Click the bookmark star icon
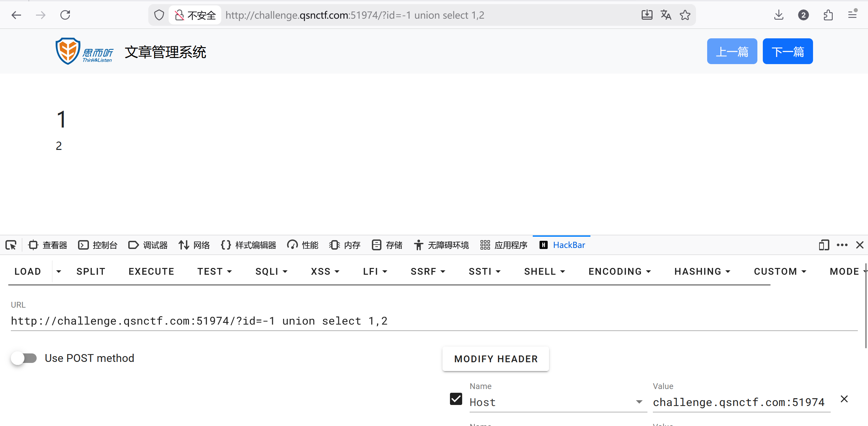Viewport: 868px width, 426px height. coord(685,15)
